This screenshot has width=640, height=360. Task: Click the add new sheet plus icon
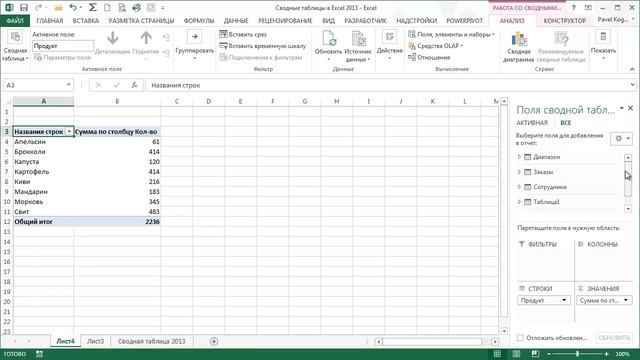[214, 341]
